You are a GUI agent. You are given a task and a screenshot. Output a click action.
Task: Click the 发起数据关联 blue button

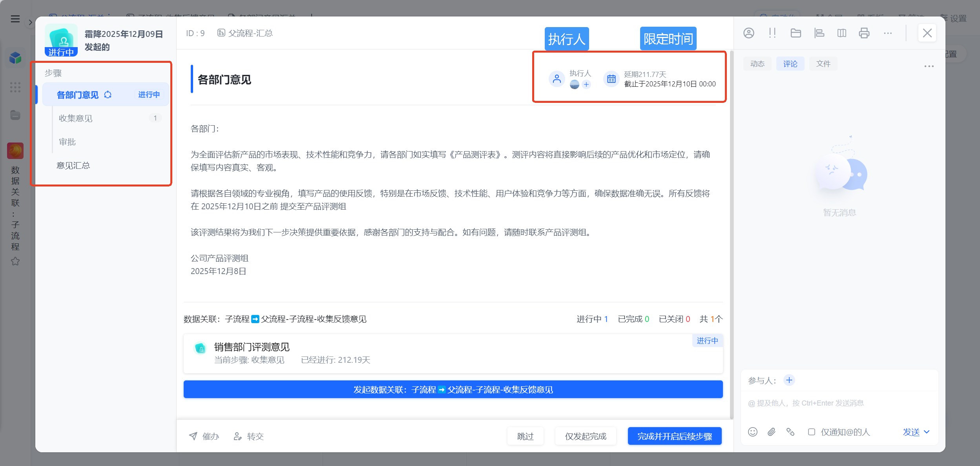pos(453,389)
